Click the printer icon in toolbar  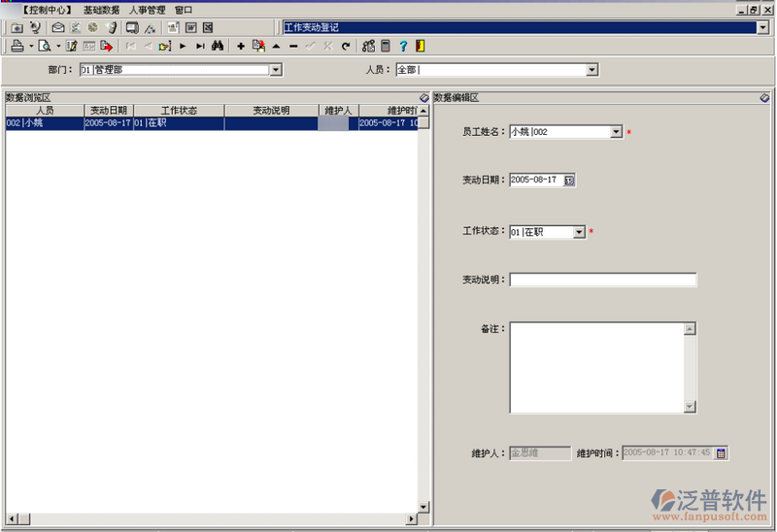[17, 46]
